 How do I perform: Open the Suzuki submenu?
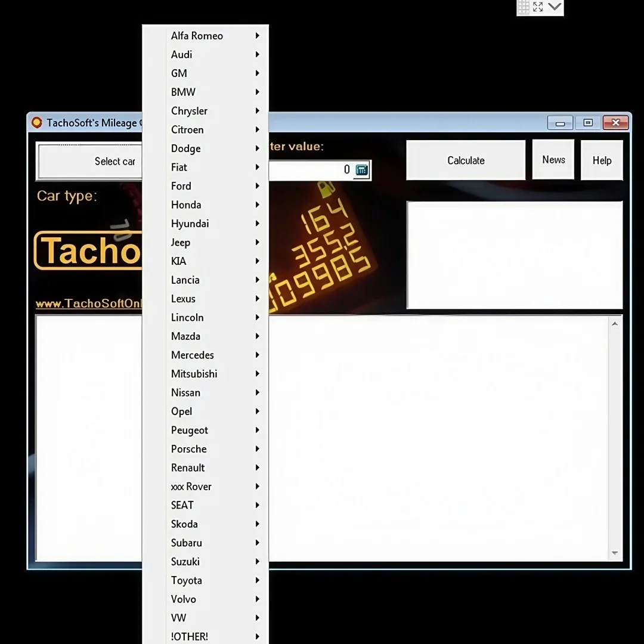[x=205, y=562]
